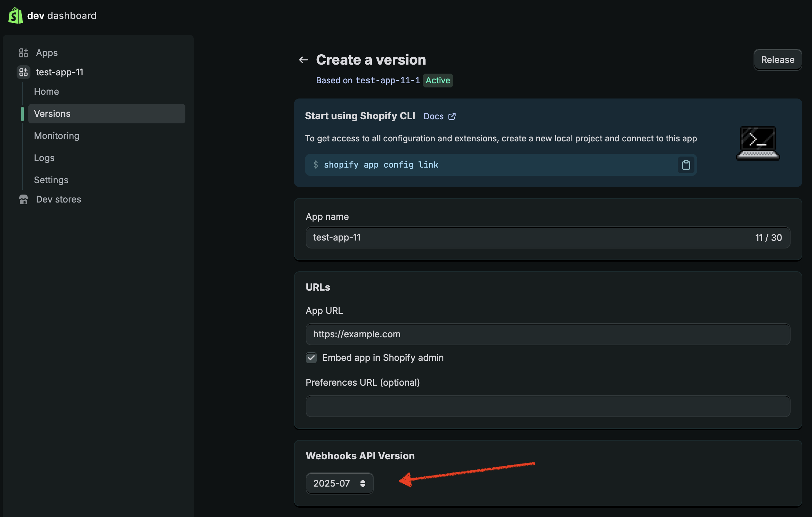Screen dimensions: 812x517
Task: Click the Preferences URL input field
Action: tap(548, 406)
